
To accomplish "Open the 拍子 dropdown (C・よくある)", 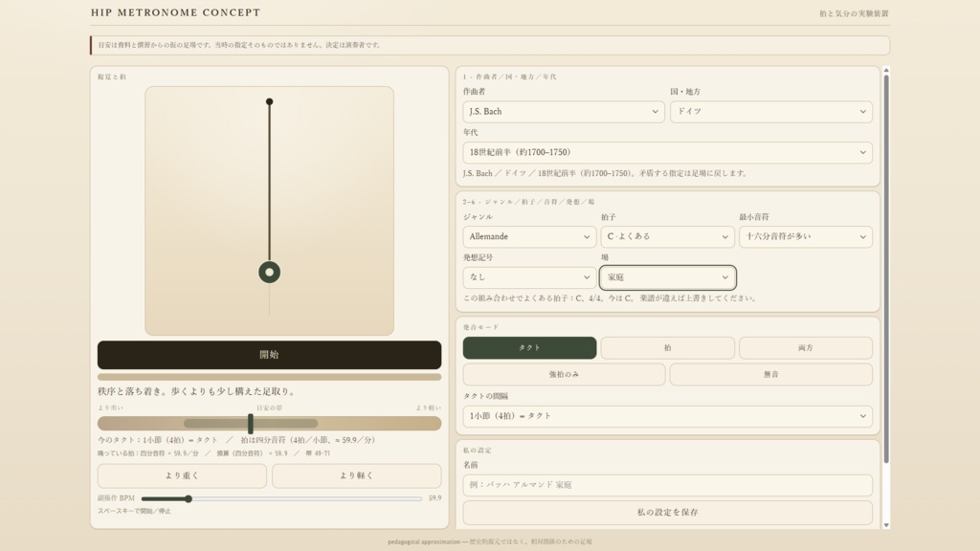I will click(667, 237).
